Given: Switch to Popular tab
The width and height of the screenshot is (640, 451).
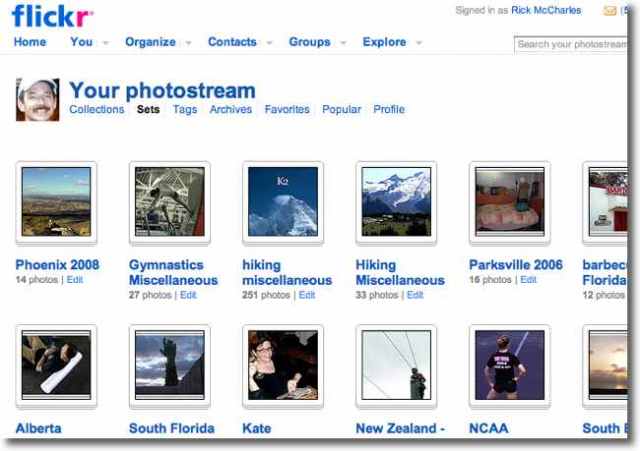Looking at the screenshot, I should tap(342, 109).
